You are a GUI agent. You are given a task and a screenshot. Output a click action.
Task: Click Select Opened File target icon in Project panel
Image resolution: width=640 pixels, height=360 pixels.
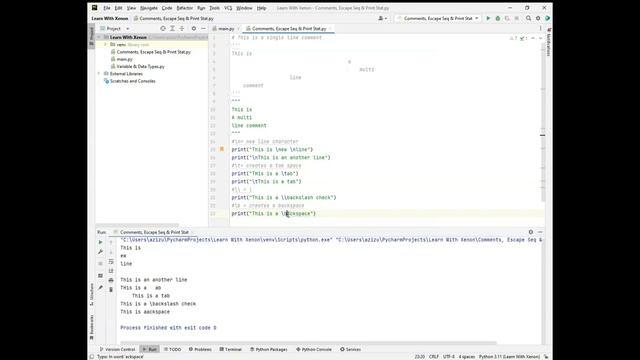[x=163, y=29]
